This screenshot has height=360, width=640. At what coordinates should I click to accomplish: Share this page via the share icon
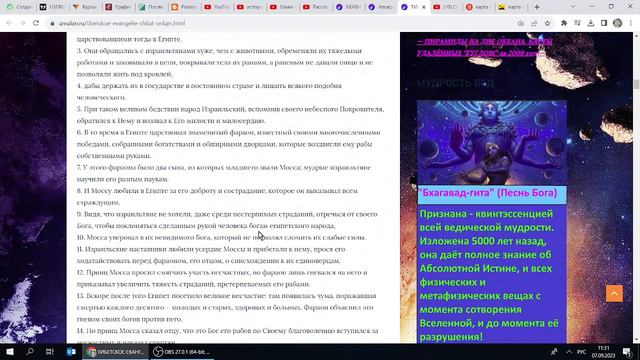pyautogui.click(x=534, y=23)
